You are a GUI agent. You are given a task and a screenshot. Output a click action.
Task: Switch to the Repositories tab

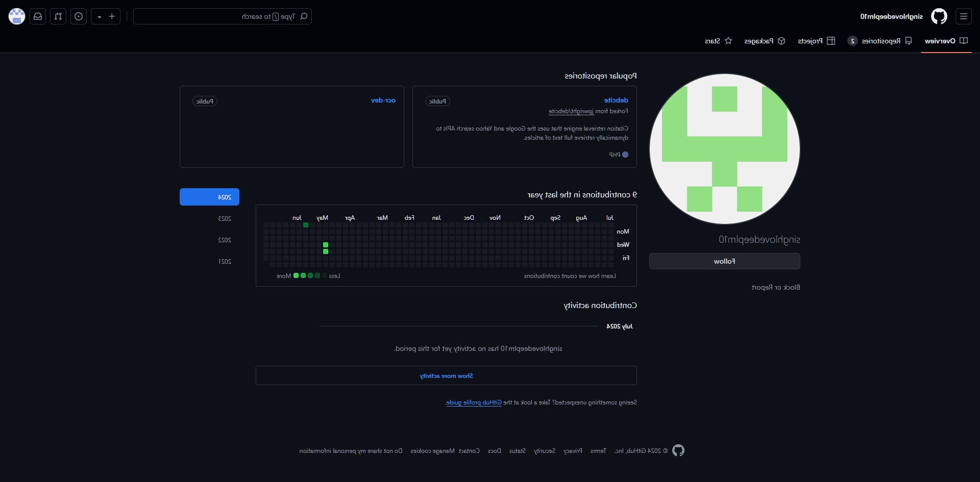880,41
